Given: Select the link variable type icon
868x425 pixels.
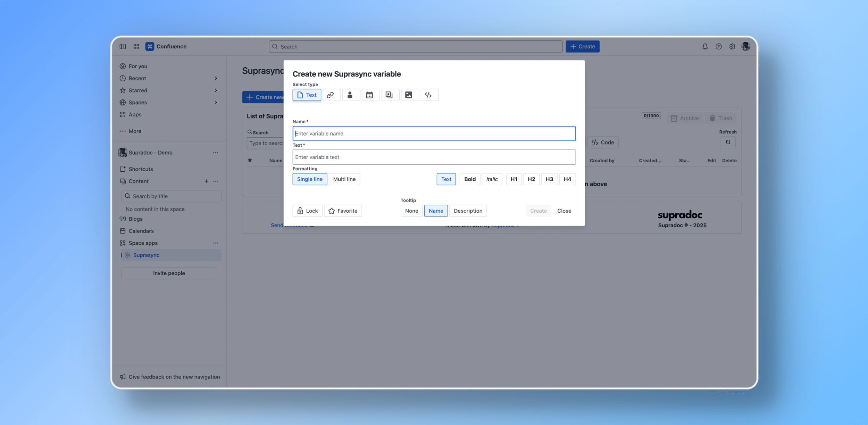Looking at the screenshot, I should (331, 95).
